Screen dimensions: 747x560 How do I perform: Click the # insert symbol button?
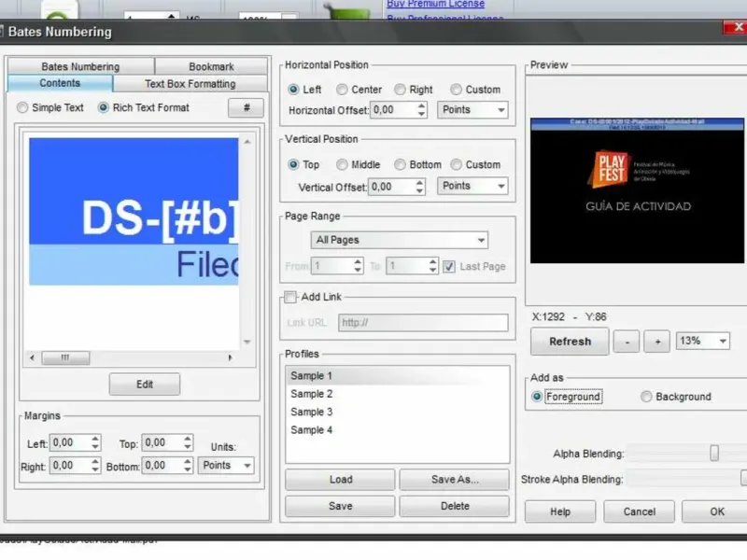tap(246, 107)
